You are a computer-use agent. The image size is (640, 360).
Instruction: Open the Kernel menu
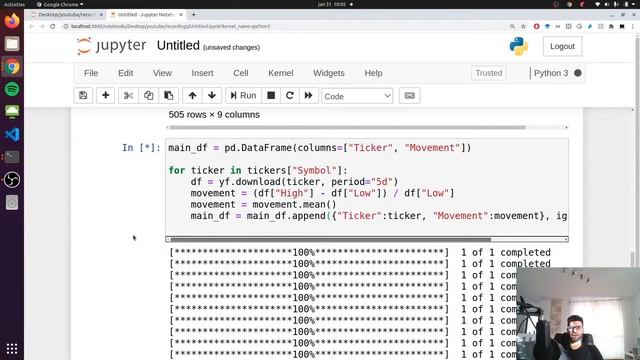[280, 73]
